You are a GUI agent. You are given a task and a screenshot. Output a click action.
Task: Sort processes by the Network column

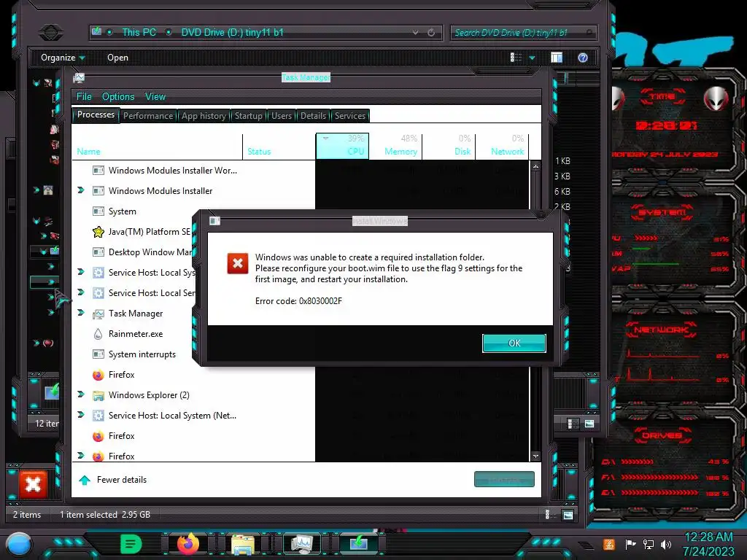tap(502, 146)
